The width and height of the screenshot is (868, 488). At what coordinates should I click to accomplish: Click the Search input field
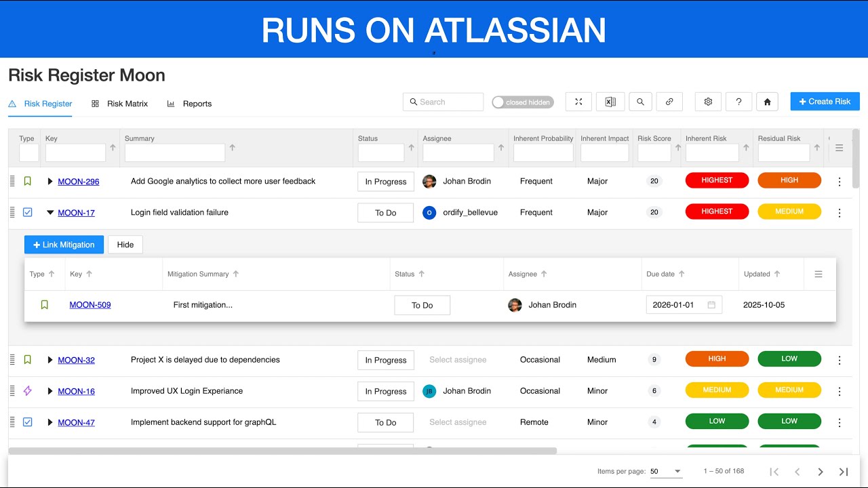coord(443,102)
